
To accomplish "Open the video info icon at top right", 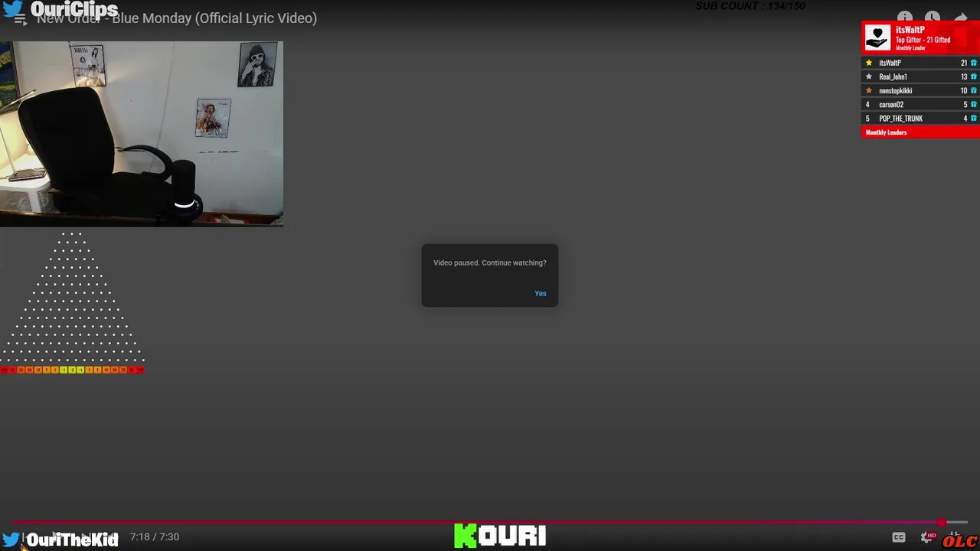I will tap(905, 17).
